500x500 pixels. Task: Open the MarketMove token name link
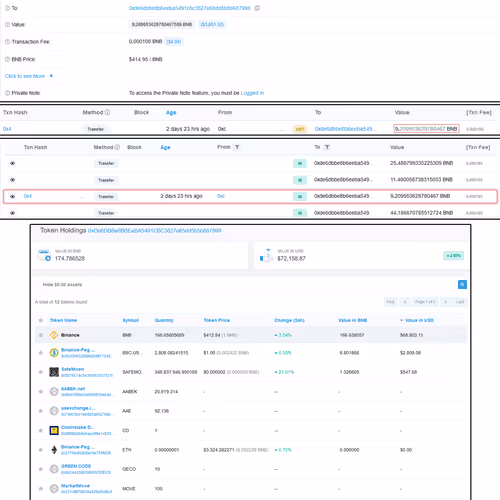point(75,486)
